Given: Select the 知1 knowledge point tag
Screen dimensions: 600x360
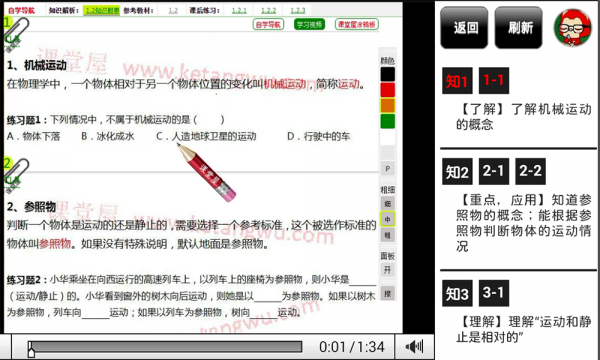Looking at the screenshot, I should (457, 81).
